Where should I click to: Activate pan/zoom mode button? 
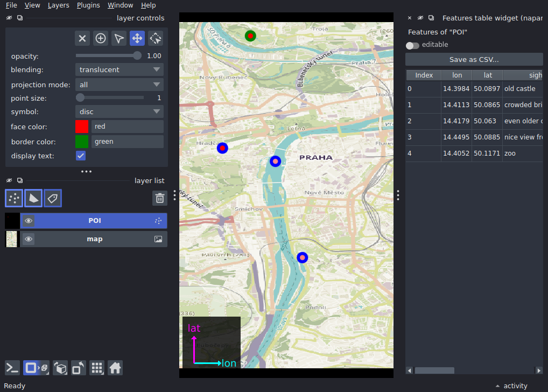137,38
